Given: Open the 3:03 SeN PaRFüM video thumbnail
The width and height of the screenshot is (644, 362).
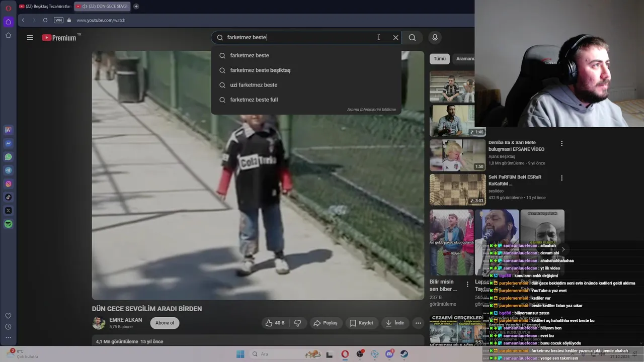Looking at the screenshot, I should 457,190.
